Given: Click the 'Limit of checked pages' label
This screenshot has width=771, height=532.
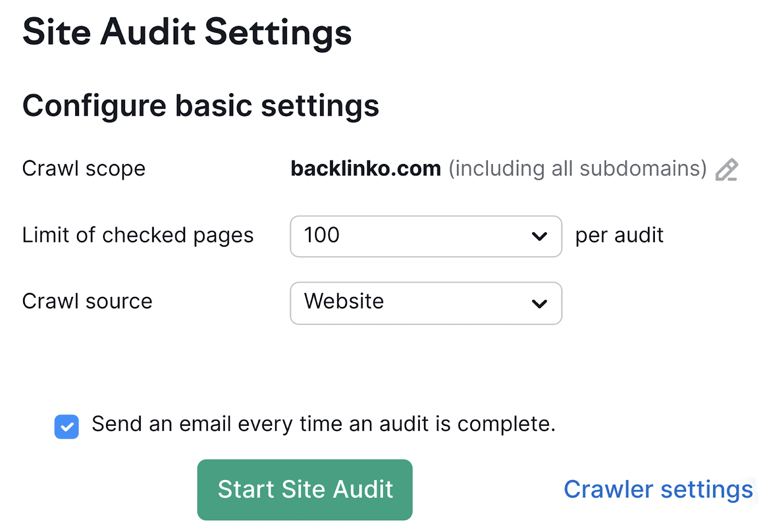Looking at the screenshot, I should tap(138, 235).
